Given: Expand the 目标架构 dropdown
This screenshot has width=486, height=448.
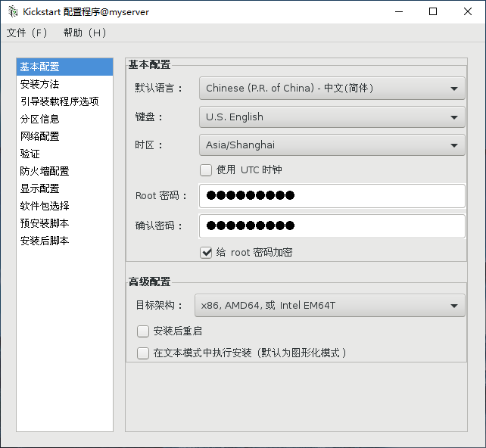Looking at the screenshot, I should point(330,306).
